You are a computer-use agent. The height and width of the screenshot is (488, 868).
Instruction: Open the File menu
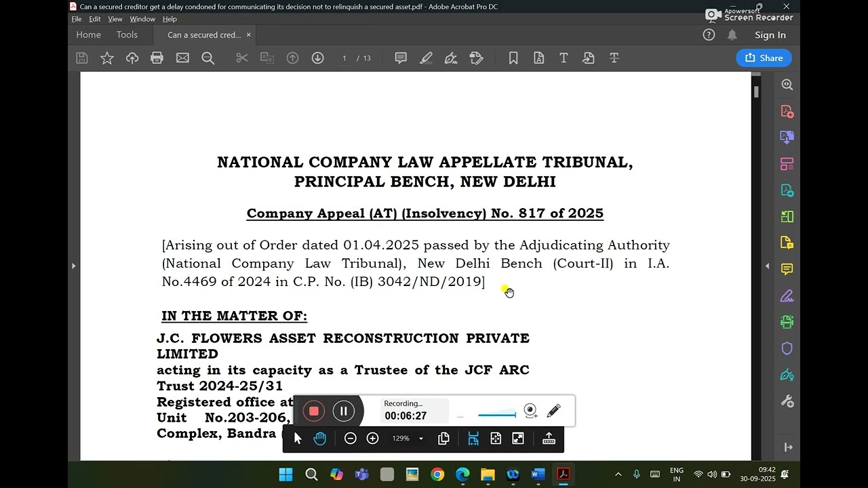coord(77,19)
